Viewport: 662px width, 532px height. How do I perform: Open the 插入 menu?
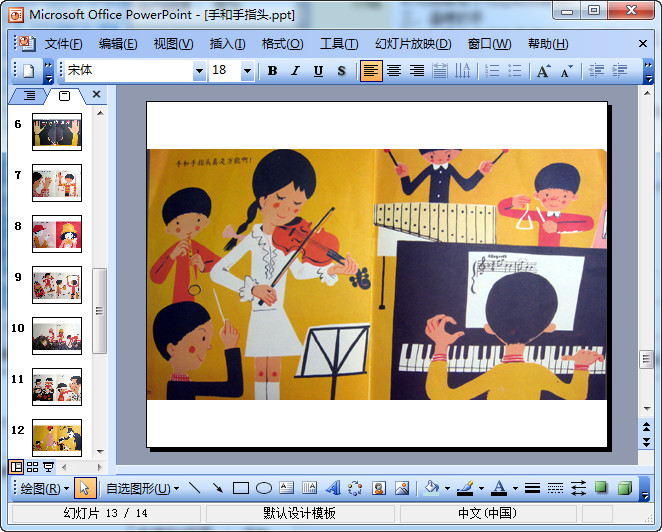click(x=227, y=44)
